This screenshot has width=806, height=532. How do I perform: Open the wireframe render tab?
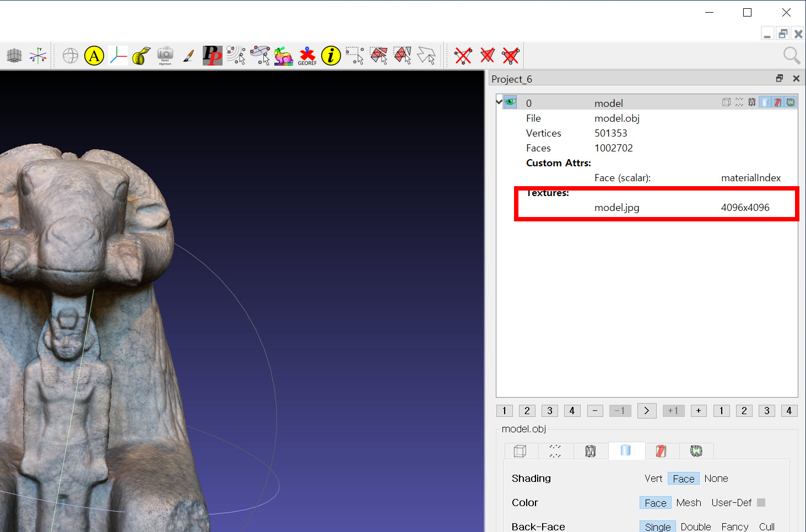[591, 451]
